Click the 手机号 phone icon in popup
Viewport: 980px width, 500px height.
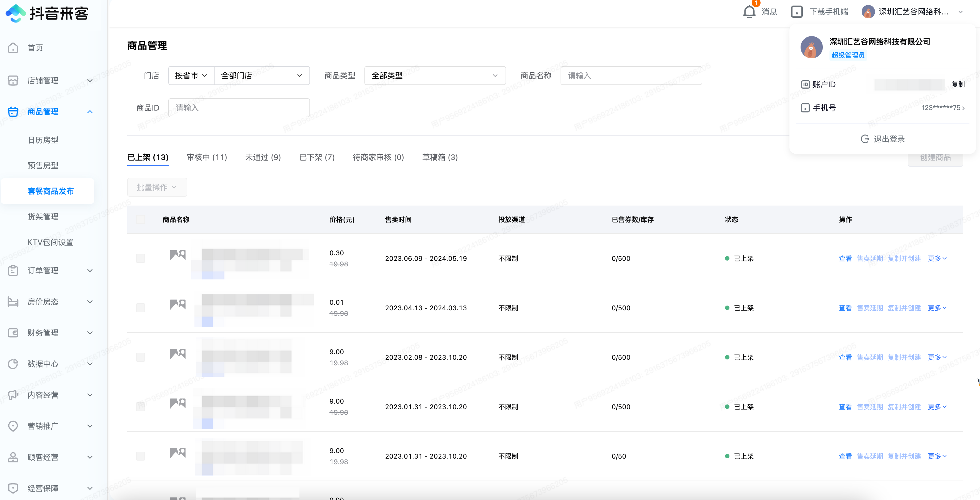click(805, 108)
